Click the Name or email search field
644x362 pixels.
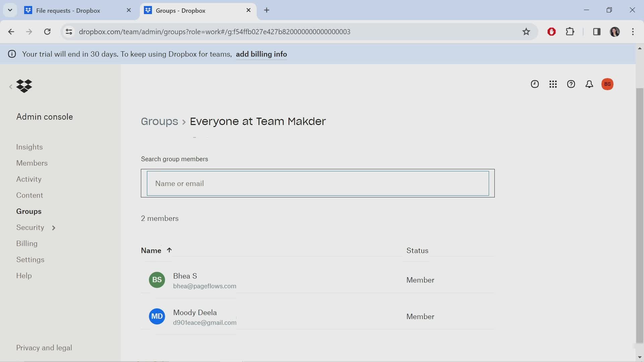tap(318, 183)
